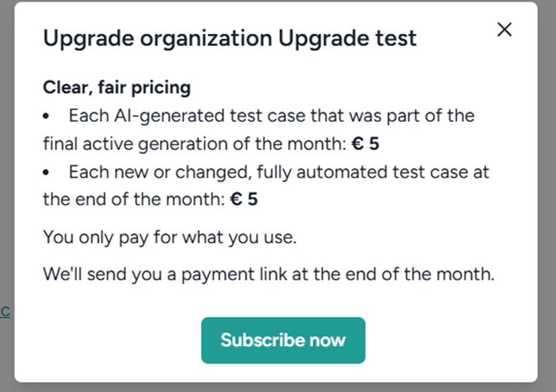Click the € 5 price for AI-generated cases

click(365, 144)
